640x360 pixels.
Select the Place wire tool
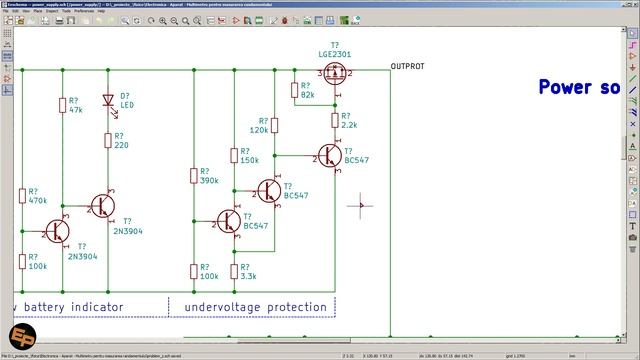[x=633, y=78]
